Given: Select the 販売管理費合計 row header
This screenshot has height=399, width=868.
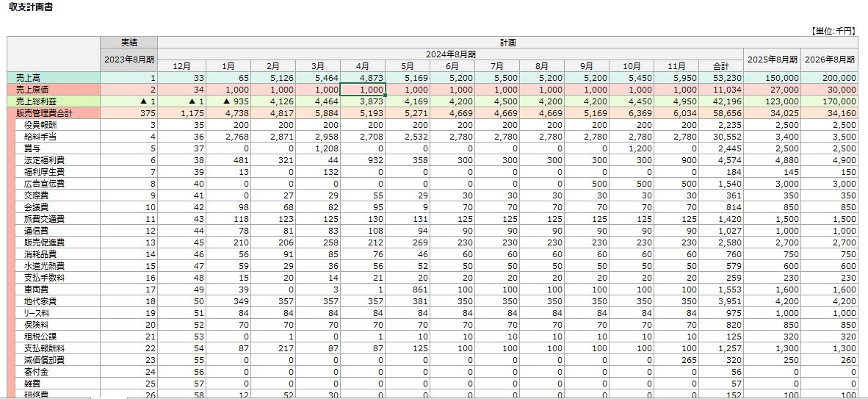Looking at the screenshot, I should (x=54, y=113).
